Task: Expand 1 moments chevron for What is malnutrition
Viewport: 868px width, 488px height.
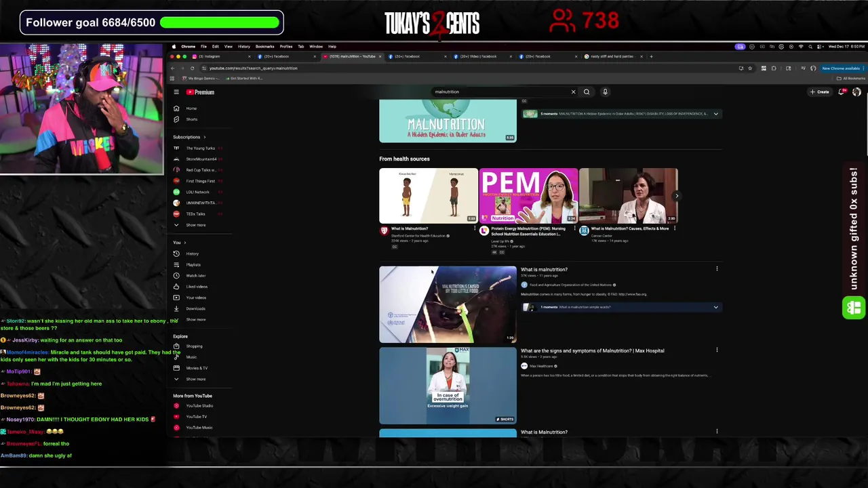Action: (x=715, y=307)
